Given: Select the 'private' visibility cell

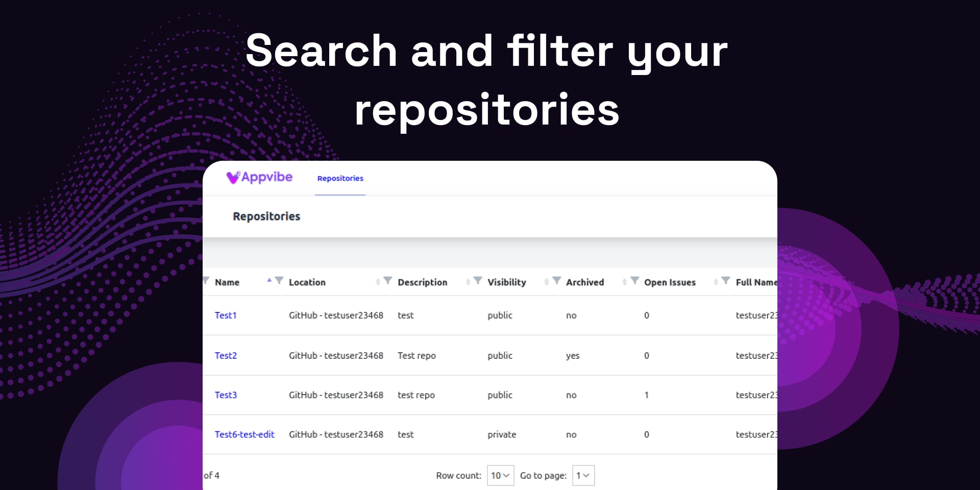Looking at the screenshot, I should pyautogui.click(x=502, y=434).
